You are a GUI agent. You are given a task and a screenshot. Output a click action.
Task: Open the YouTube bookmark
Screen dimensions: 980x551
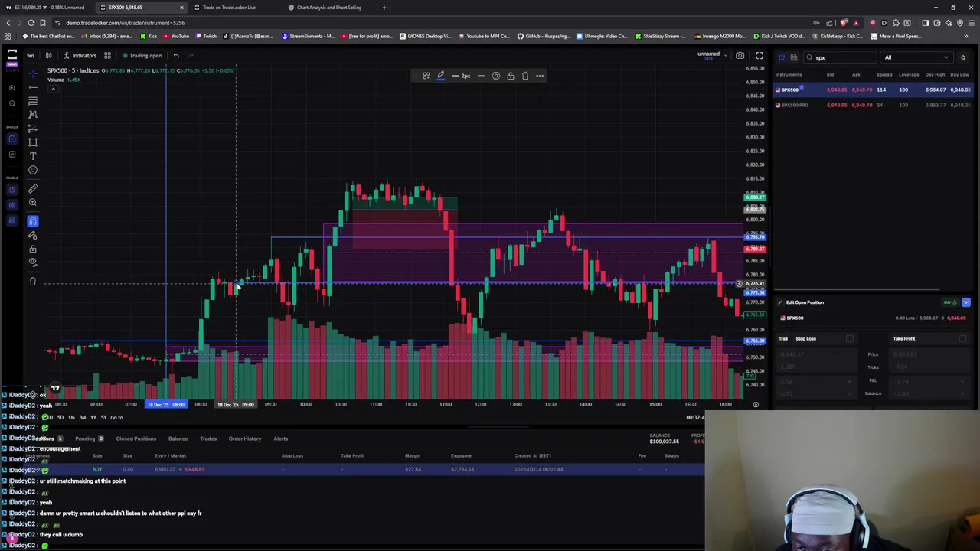tap(175, 36)
